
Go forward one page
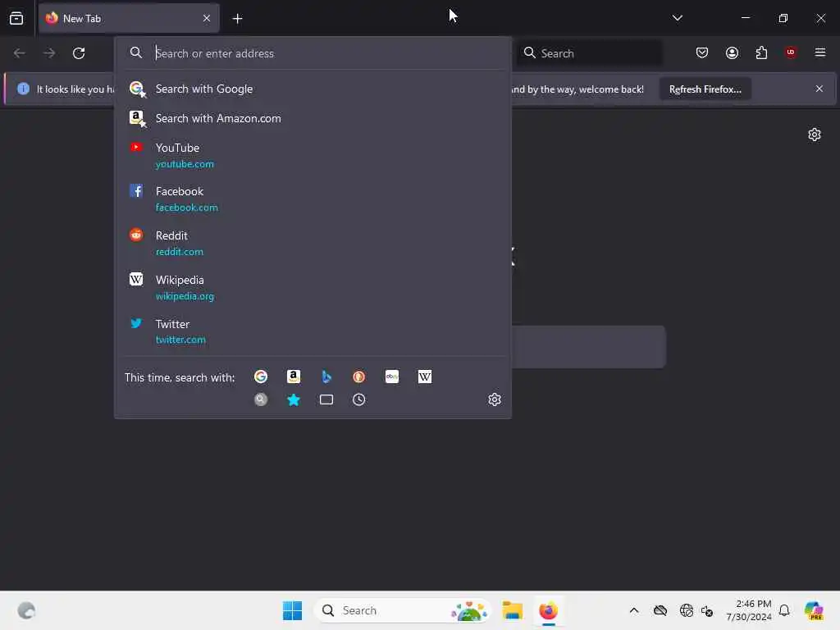click(x=49, y=53)
